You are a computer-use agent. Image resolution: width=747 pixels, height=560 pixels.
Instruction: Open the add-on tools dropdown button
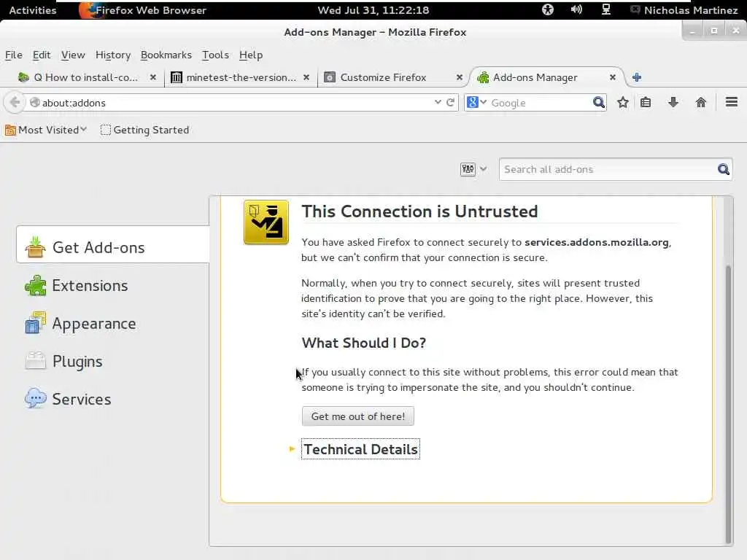click(x=473, y=169)
